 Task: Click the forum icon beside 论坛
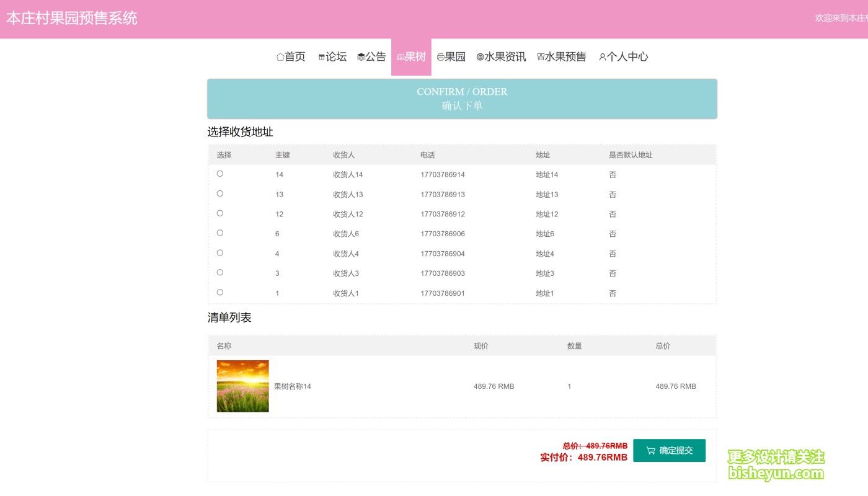coord(322,57)
